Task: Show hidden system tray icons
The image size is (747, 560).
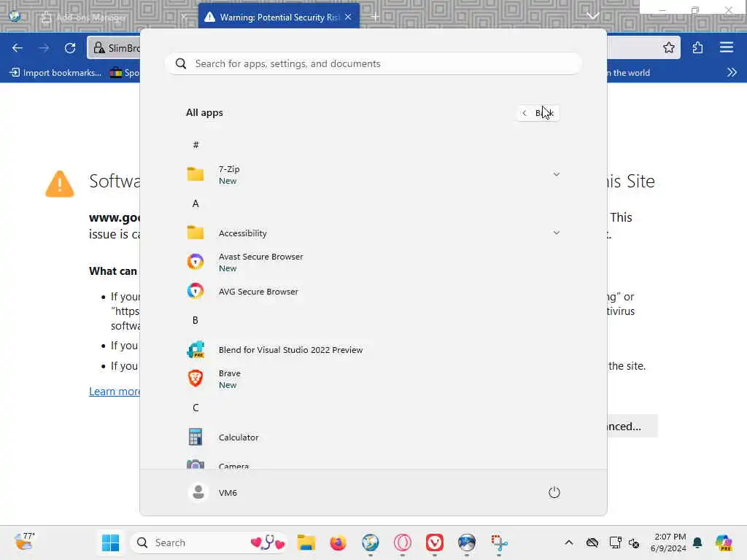Action: [569, 542]
